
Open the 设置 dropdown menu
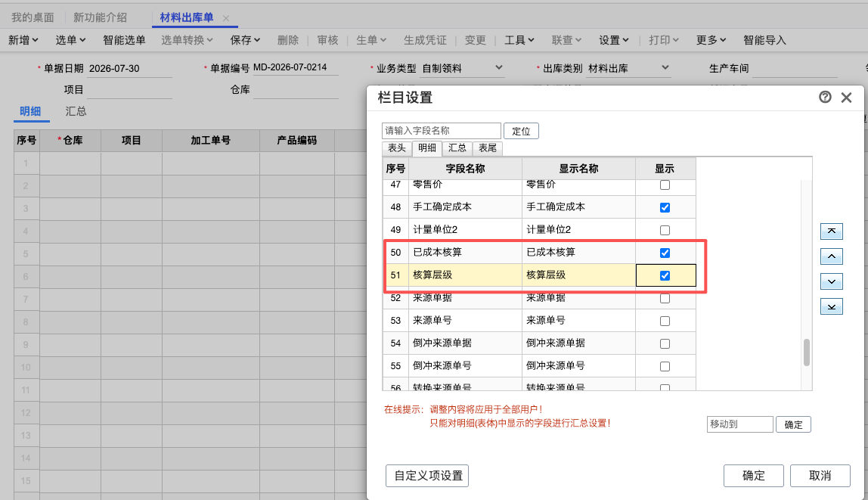pos(614,40)
